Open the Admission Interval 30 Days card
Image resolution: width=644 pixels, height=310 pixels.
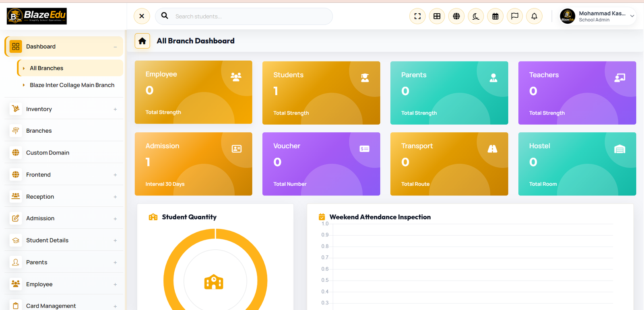tap(194, 164)
